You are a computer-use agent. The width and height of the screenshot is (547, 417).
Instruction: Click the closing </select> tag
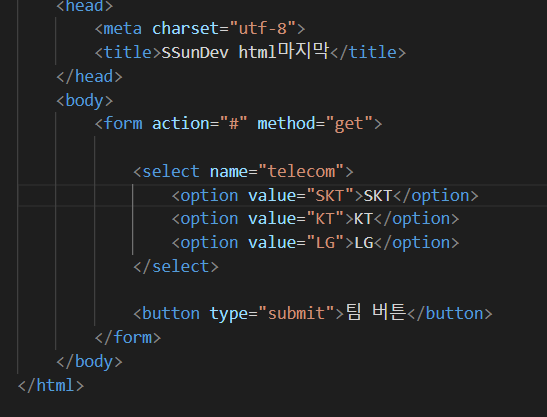[176, 267]
